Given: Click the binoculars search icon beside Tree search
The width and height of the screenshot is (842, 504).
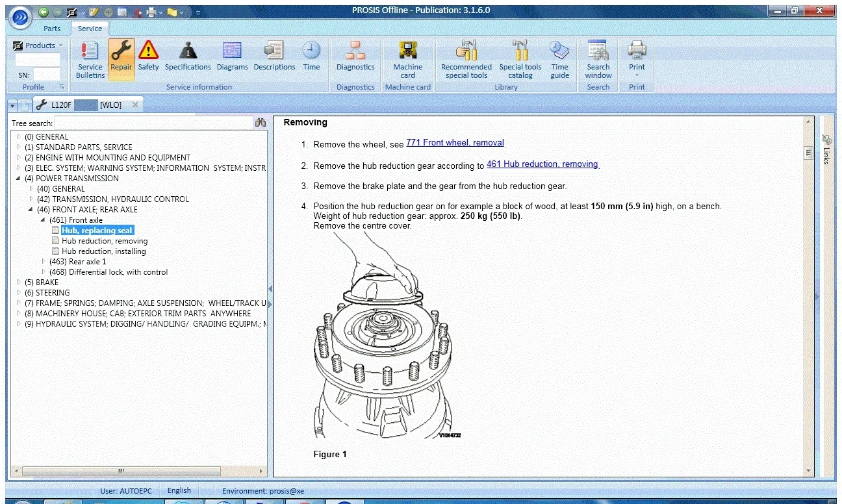Looking at the screenshot, I should 260,123.
